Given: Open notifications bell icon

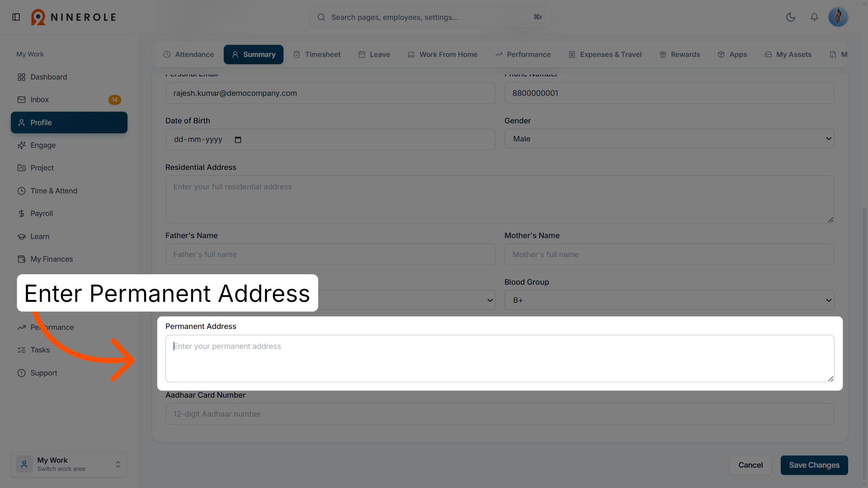Looking at the screenshot, I should coord(814,17).
